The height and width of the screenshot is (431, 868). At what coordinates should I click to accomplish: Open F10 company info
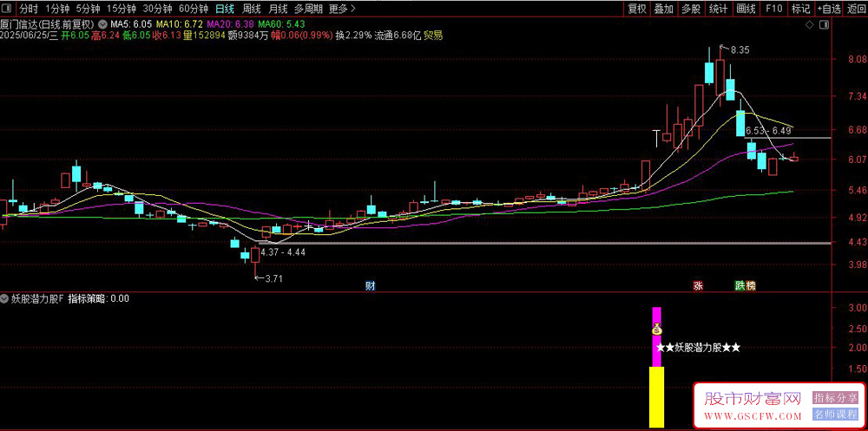[x=773, y=9]
